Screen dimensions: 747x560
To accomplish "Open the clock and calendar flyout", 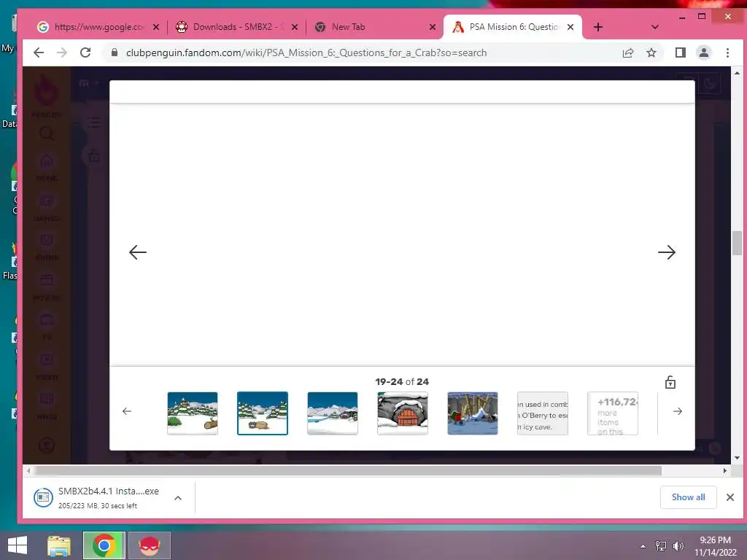I will coord(716,546).
